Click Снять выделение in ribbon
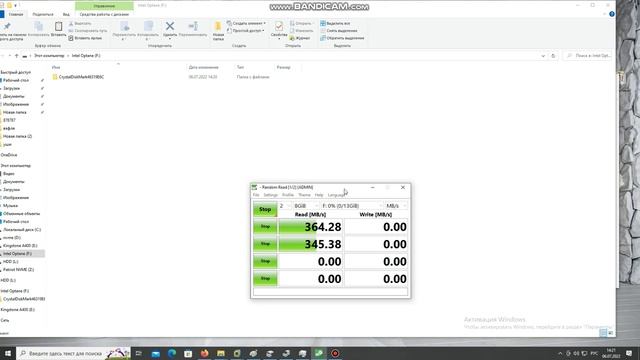This screenshot has height=360, width=640. point(339,31)
